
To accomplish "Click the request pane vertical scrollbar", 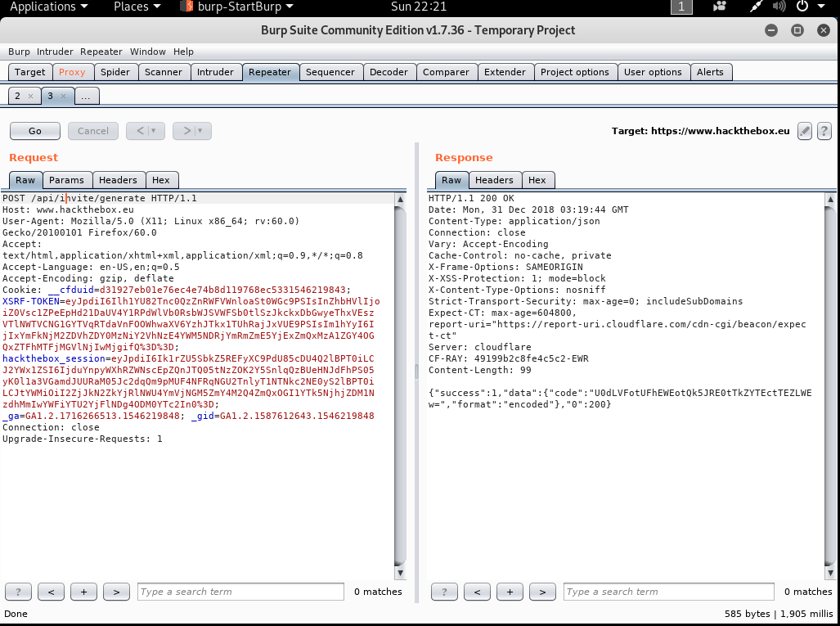I will tap(400, 385).
